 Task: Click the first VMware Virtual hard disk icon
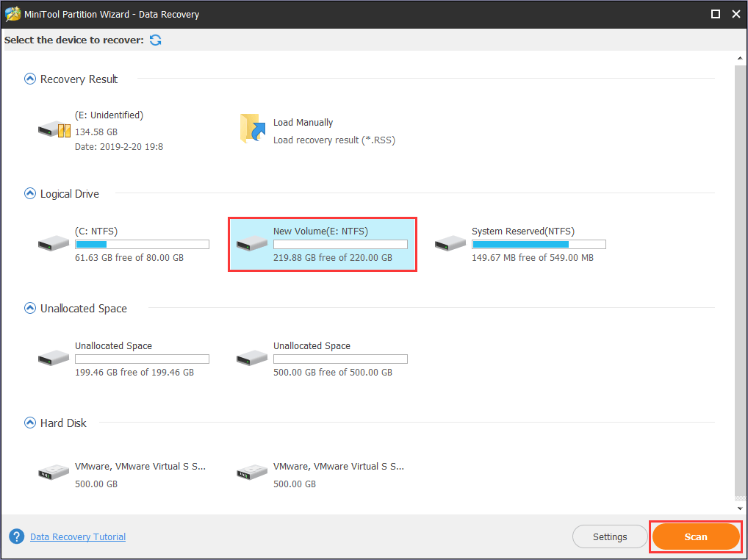coord(52,470)
